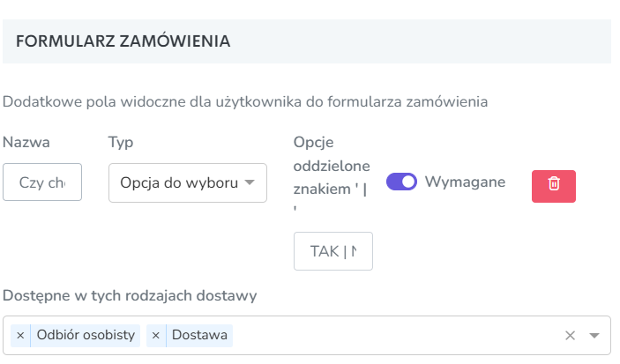
Task: Expand the delivery types dropdown arrow
Action: (x=594, y=336)
